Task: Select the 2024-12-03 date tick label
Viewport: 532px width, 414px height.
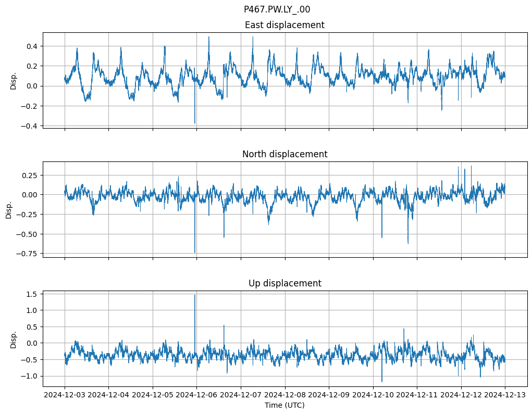Action: [65, 395]
